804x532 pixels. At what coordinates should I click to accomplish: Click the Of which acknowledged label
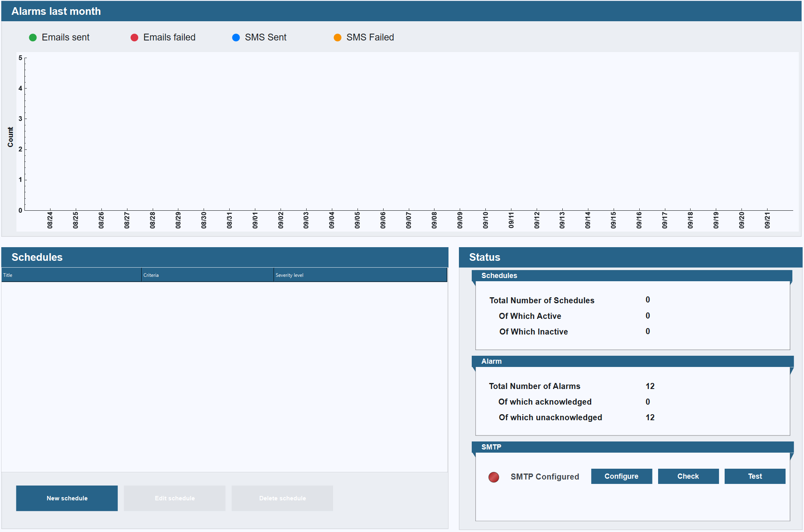[545, 402]
